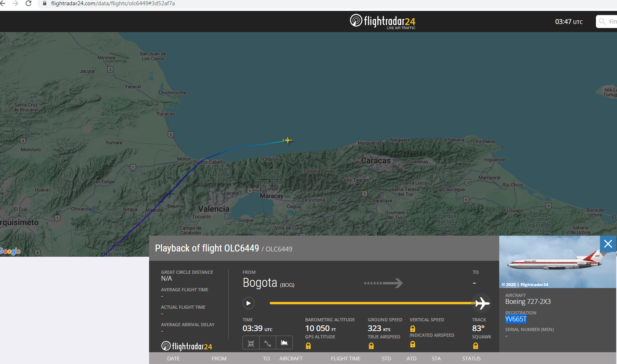This screenshot has width=617, height=364.
Task: Click the San Juan de Los Cayos label
Action: [153, 56]
